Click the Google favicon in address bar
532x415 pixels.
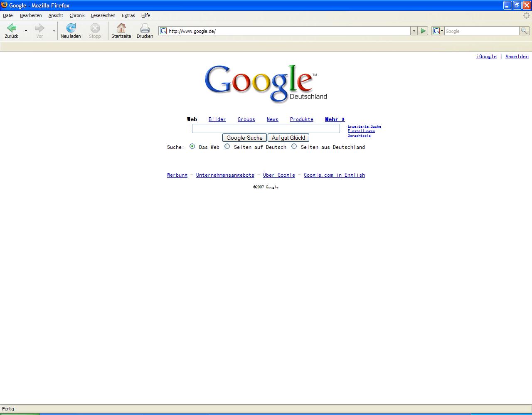(x=163, y=31)
